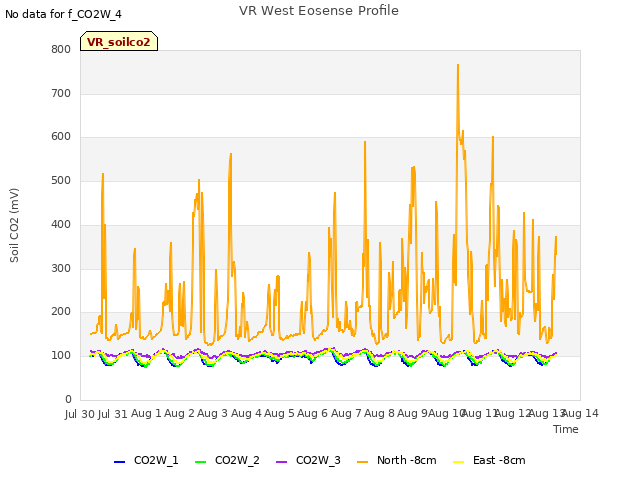Click the highest orange peak near Aug 10
Viewport: 640px width, 480px height.
tap(458, 65)
